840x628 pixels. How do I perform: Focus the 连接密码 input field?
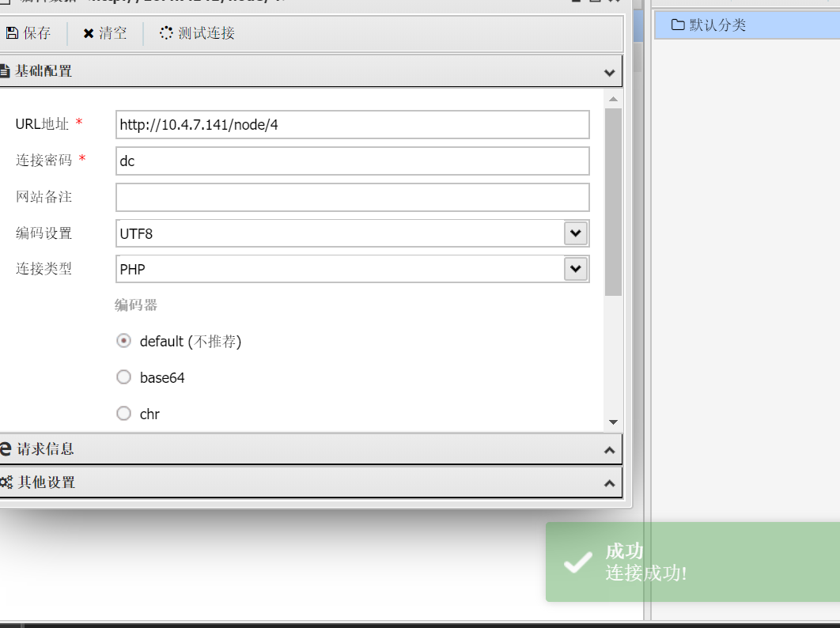353,161
